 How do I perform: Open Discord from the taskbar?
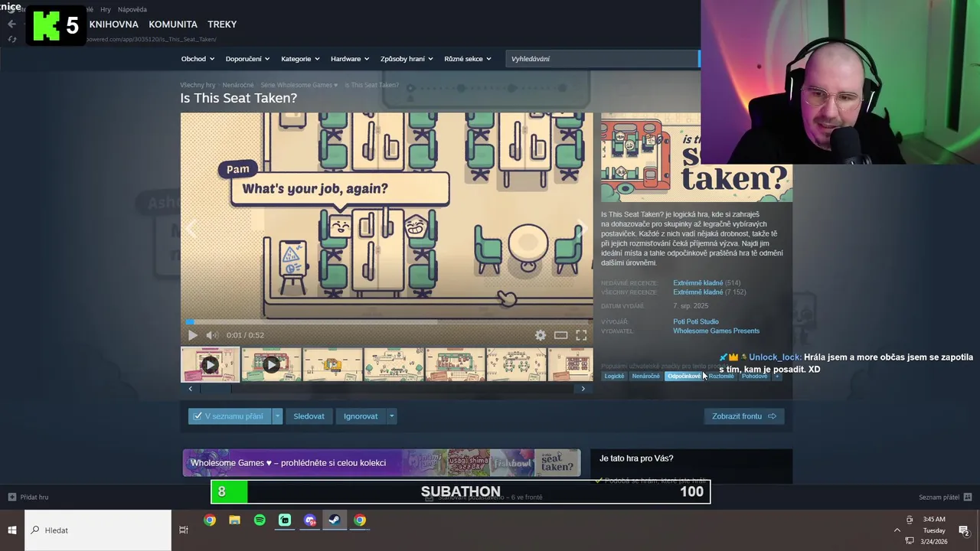click(310, 520)
